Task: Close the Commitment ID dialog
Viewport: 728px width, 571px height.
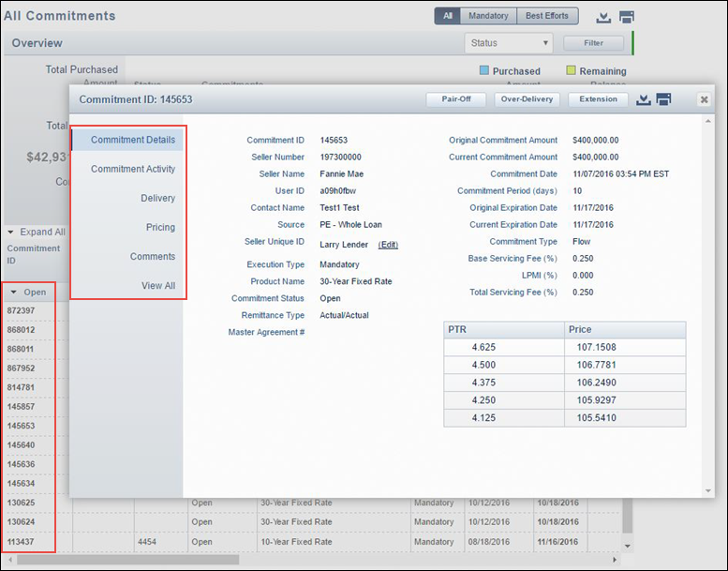Action: tap(704, 99)
